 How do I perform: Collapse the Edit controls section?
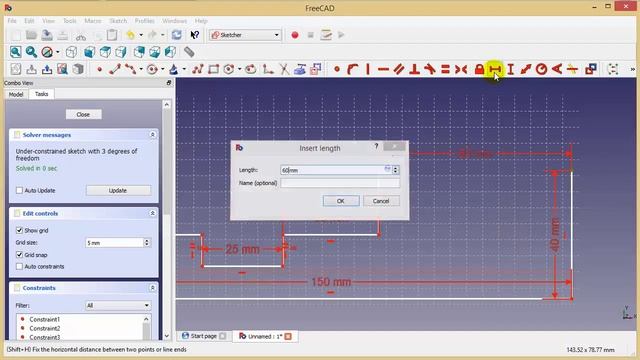pyautogui.click(x=152, y=213)
